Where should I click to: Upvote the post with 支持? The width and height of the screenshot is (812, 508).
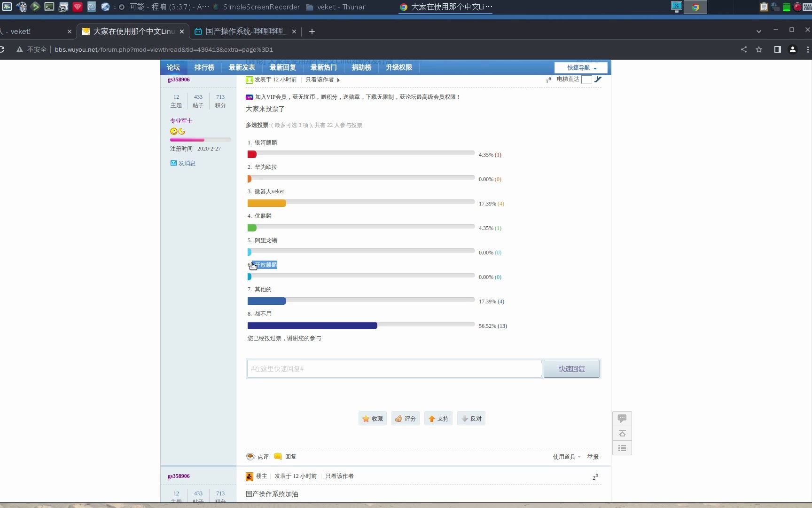[x=438, y=419]
